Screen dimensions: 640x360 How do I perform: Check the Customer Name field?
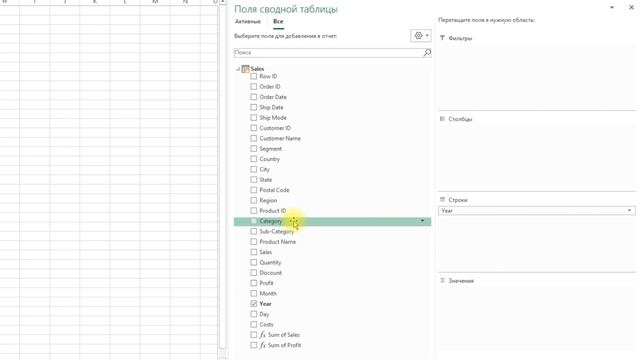click(253, 138)
